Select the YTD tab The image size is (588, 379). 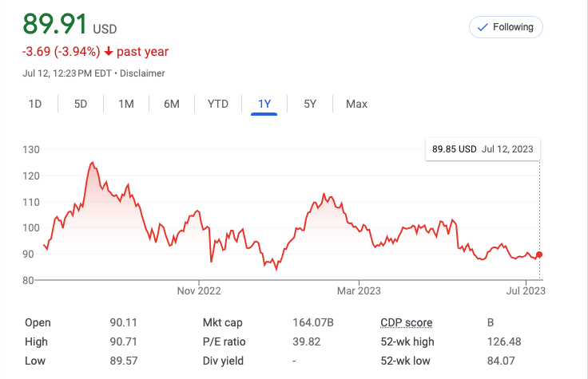(x=218, y=104)
